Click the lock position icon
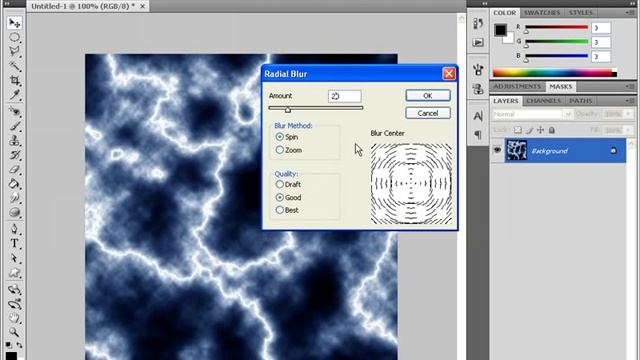This screenshot has width=640, height=360. click(540, 130)
